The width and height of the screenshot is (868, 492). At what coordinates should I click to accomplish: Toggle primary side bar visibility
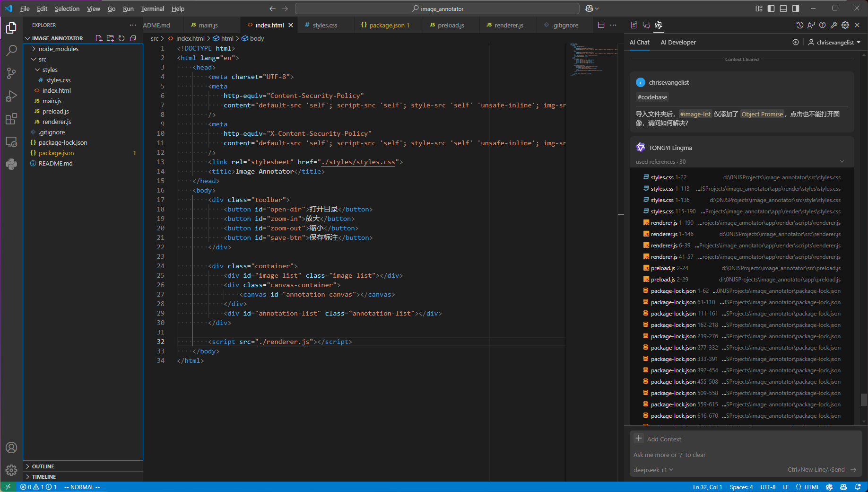(771, 9)
